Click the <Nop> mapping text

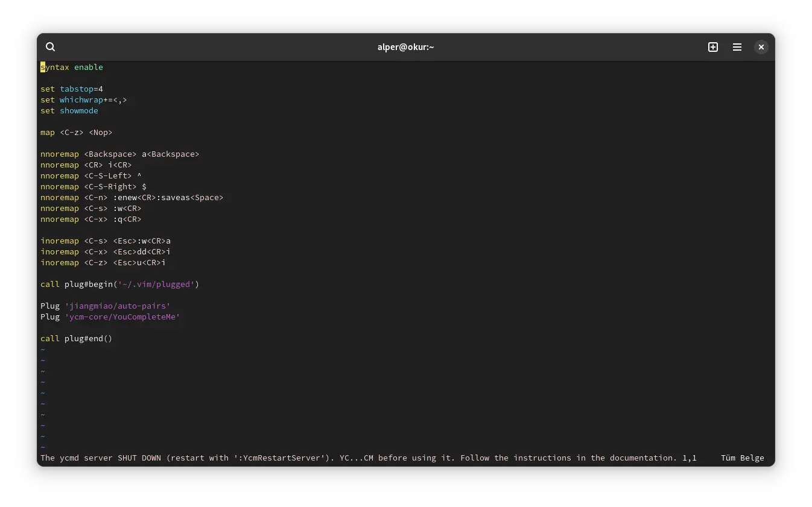101,132
